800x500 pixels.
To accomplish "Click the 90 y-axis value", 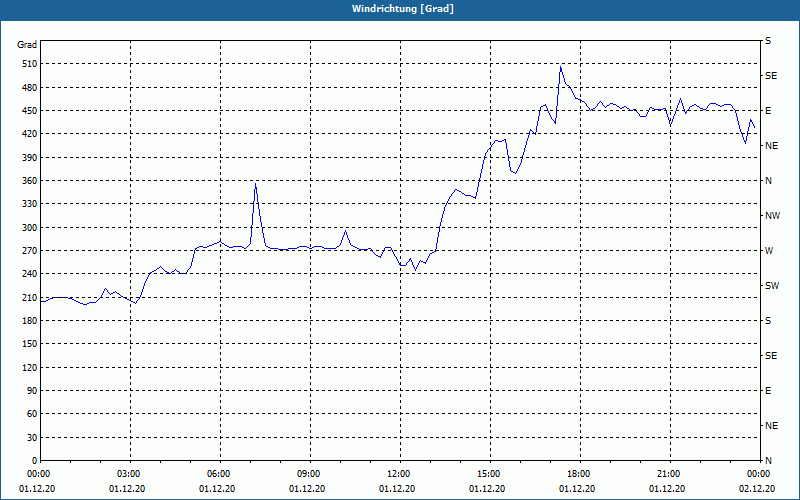I will [32, 391].
